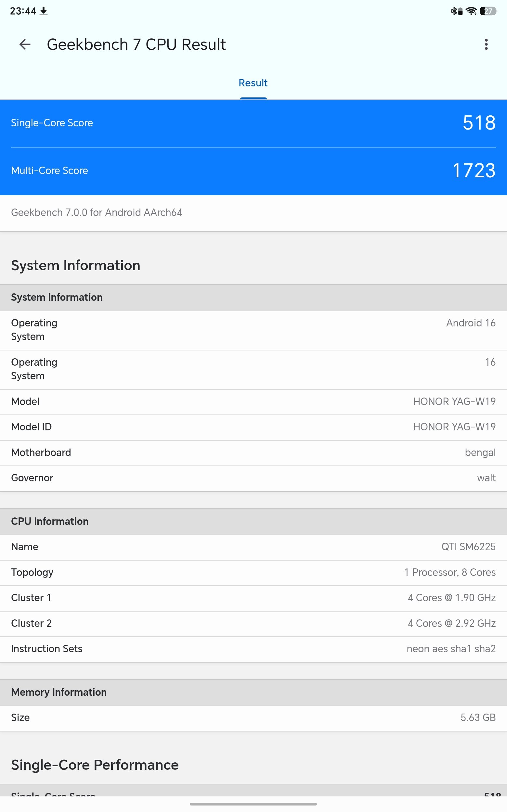Tap the Memory Information table header
The image size is (507, 812).
tap(253, 692)
